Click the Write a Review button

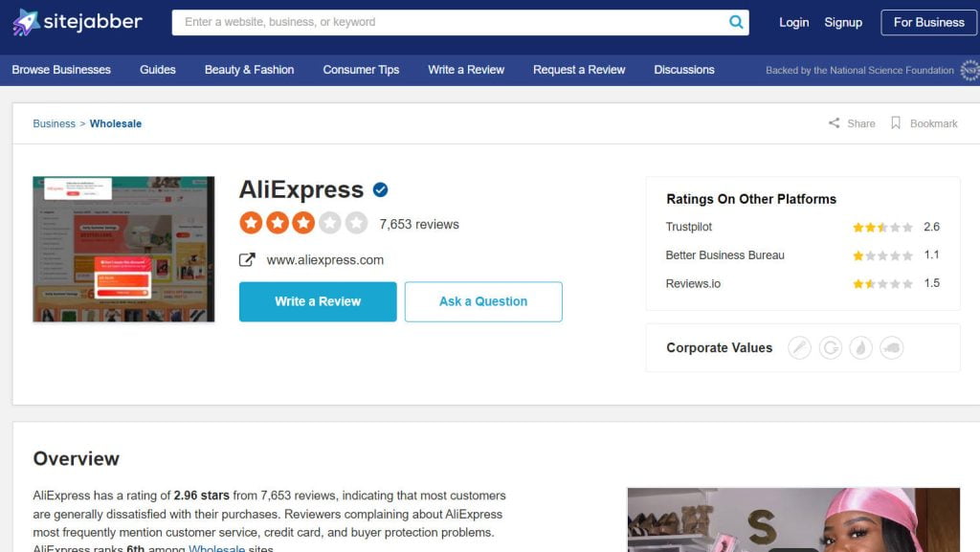[x=318, y=300]
